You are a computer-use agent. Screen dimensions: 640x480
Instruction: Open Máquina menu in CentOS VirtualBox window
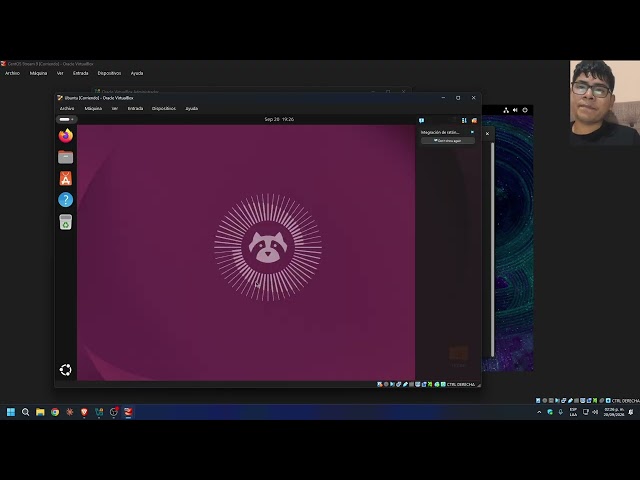pos(38,73)
